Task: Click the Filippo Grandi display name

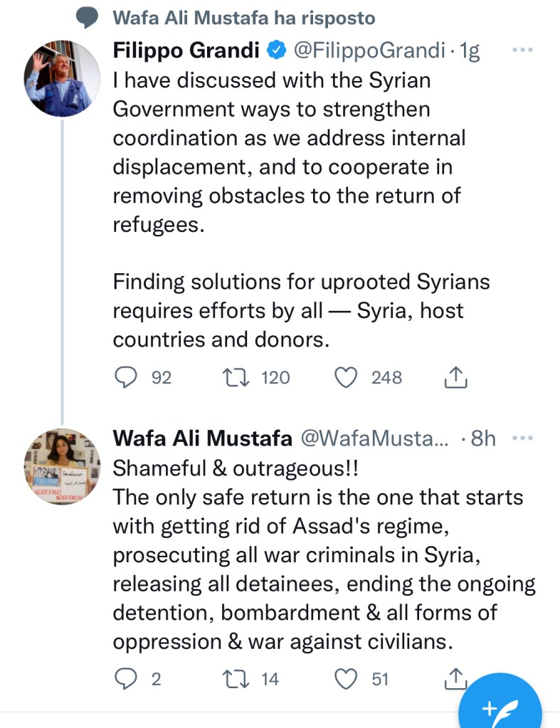Action: (186, 51)
